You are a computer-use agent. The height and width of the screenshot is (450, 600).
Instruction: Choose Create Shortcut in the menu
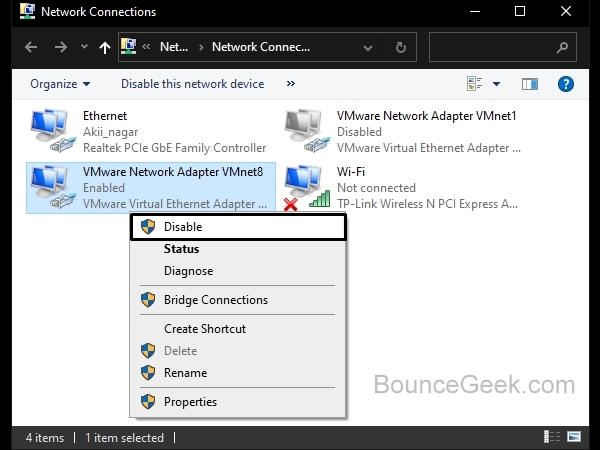click(238, 329)
